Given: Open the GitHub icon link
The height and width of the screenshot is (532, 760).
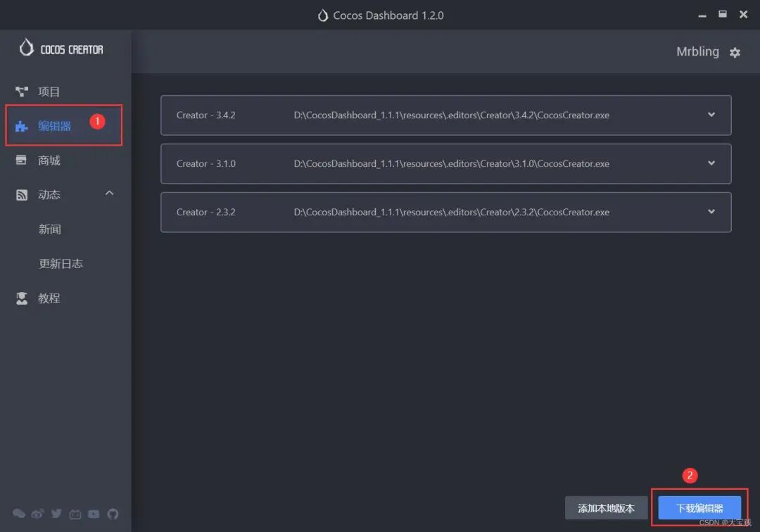Looking at the screenshot, I should point(113,514).
